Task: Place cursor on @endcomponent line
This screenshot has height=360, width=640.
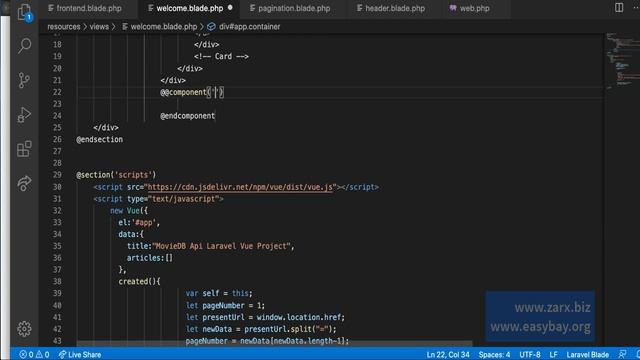Action: click(x=187, y=116)
